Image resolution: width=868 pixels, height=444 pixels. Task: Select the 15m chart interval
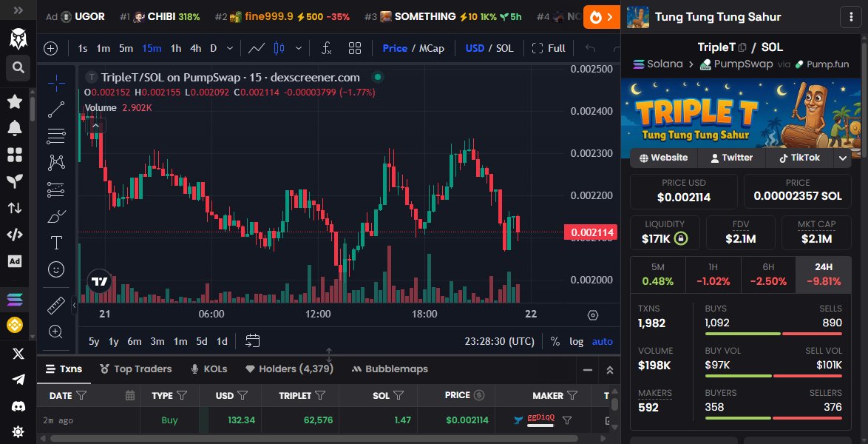click(152, 49)
